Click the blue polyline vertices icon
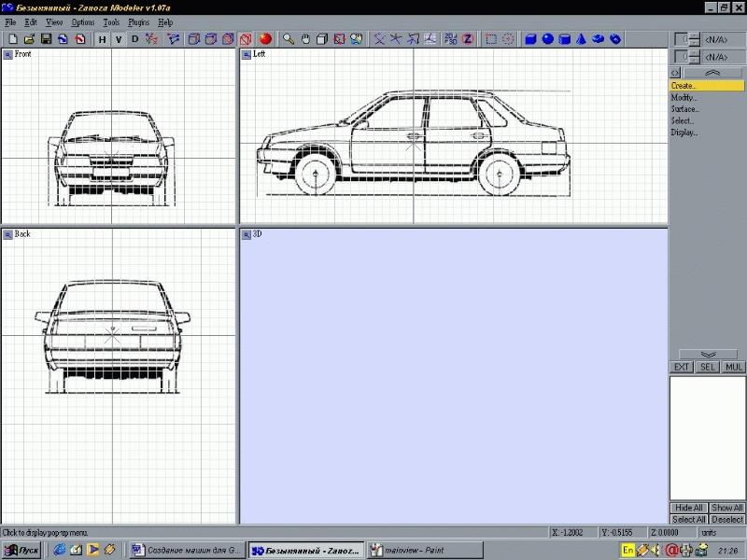Image resolution: width=747 pixels, height=560 pixels. pyautogui.click(x=174, y=39)
